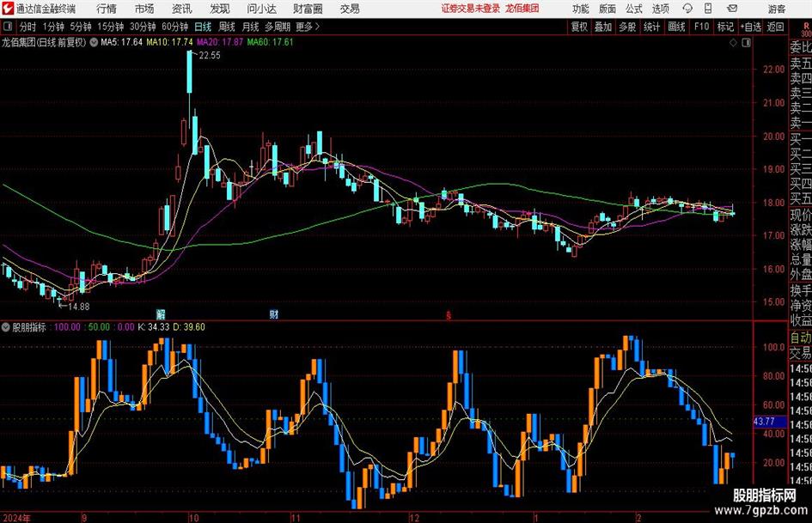
Task: Click the 2024年 time axis label
Action: click(x=16, y=518)
